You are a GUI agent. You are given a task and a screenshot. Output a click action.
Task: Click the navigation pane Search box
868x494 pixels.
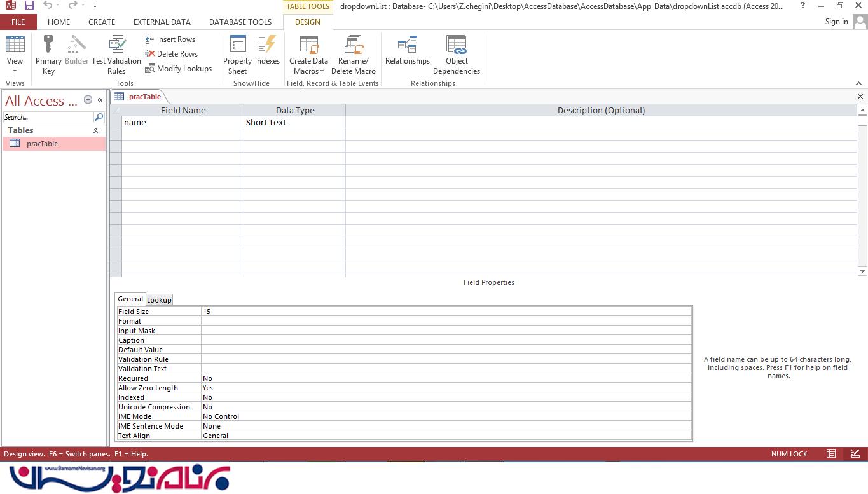(x=48, y=117)
